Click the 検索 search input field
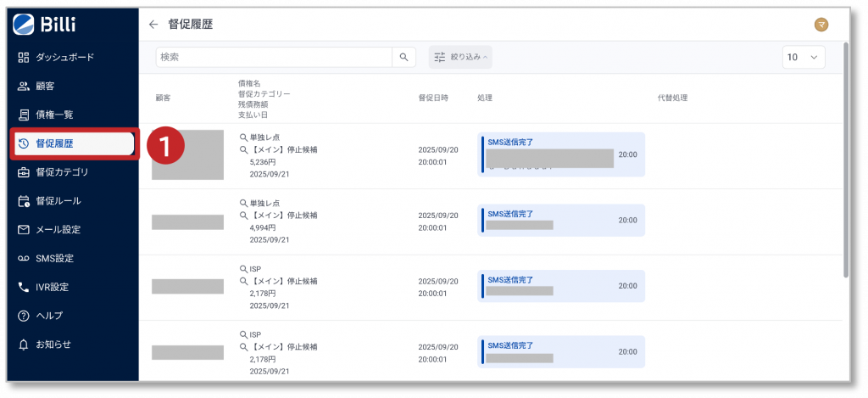 pos(274,58)
